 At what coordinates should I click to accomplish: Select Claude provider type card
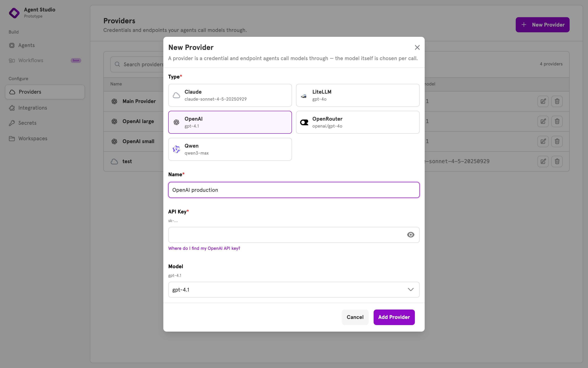(230, 95)
